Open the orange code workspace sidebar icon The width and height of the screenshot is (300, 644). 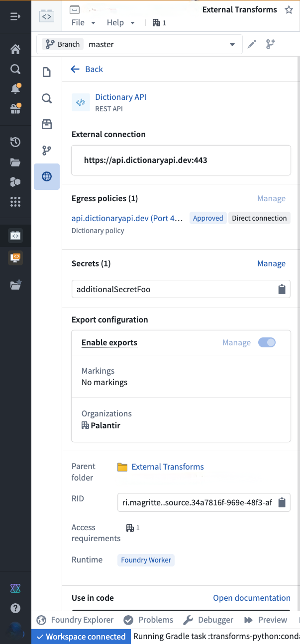point(15,257)
